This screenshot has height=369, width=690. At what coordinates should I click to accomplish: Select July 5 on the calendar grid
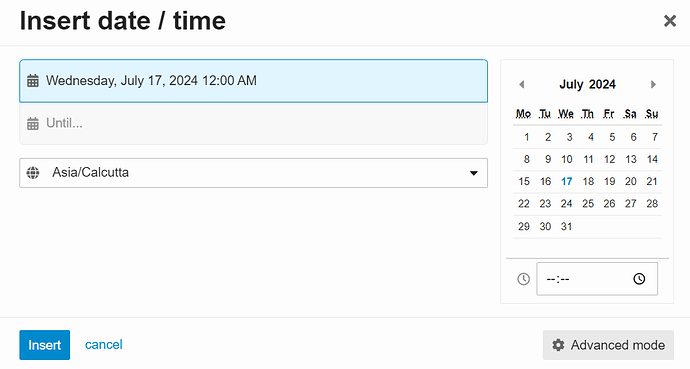point(612,137)
